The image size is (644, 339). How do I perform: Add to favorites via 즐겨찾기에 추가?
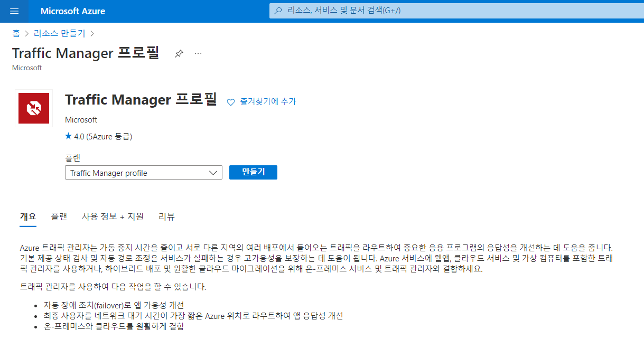(x=268, y=101)
